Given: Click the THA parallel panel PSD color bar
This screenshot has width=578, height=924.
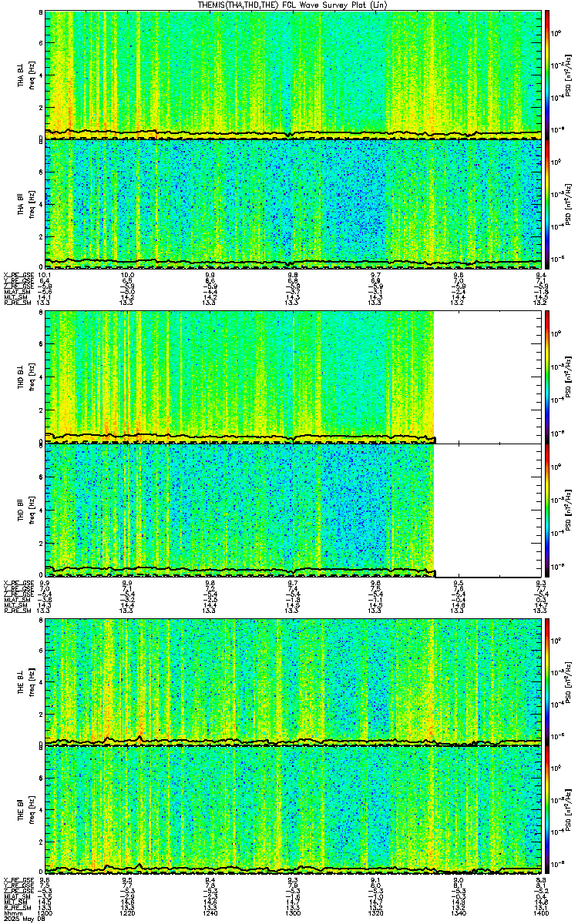Looking at the screenshot, I should (x=548, y=203).
